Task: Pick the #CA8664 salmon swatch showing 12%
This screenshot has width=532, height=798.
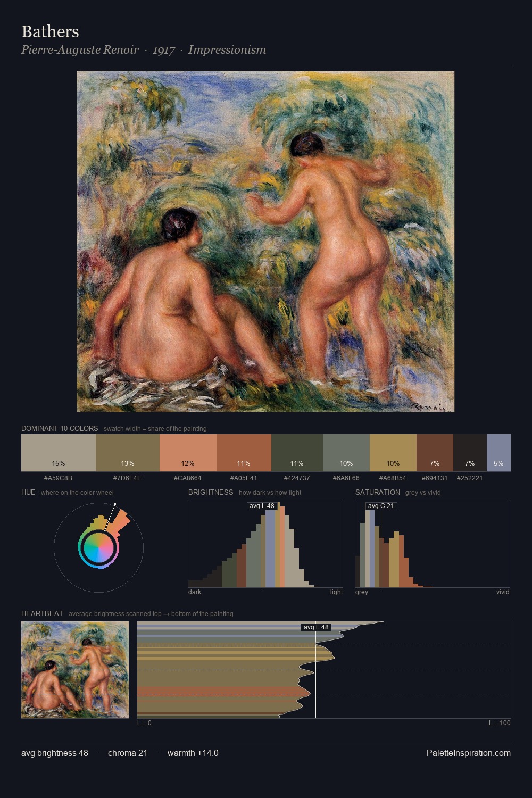Action: [x=188, y=453]
